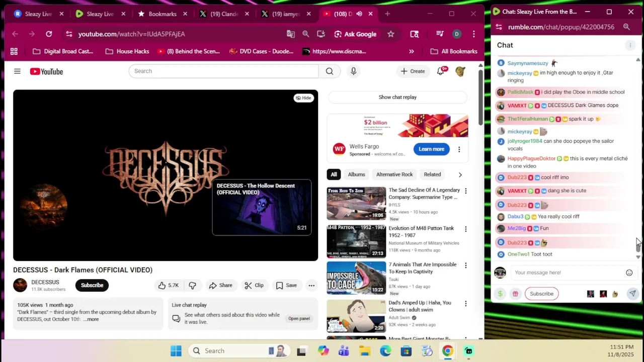Dislike the DECESSUS Dark Flames video
The height and width of the screenshot is (362, 644).
pyautogui.click(x=192, y=285)
